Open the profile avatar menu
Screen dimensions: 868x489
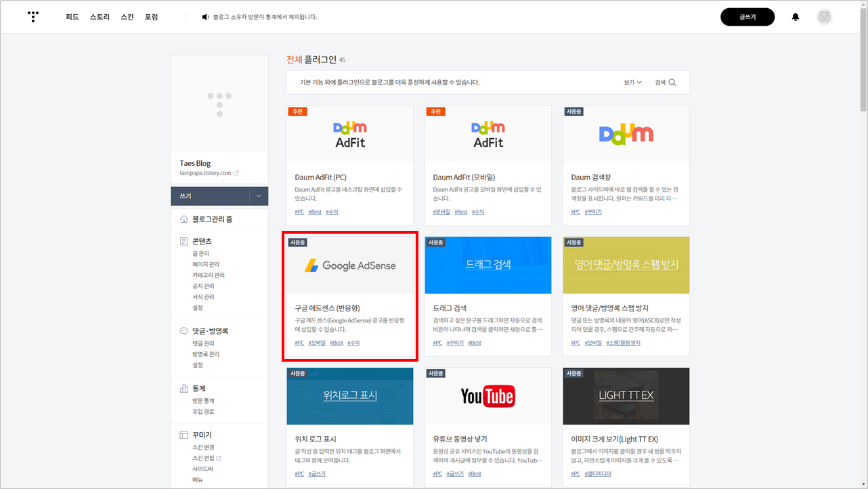coord(824,17)
